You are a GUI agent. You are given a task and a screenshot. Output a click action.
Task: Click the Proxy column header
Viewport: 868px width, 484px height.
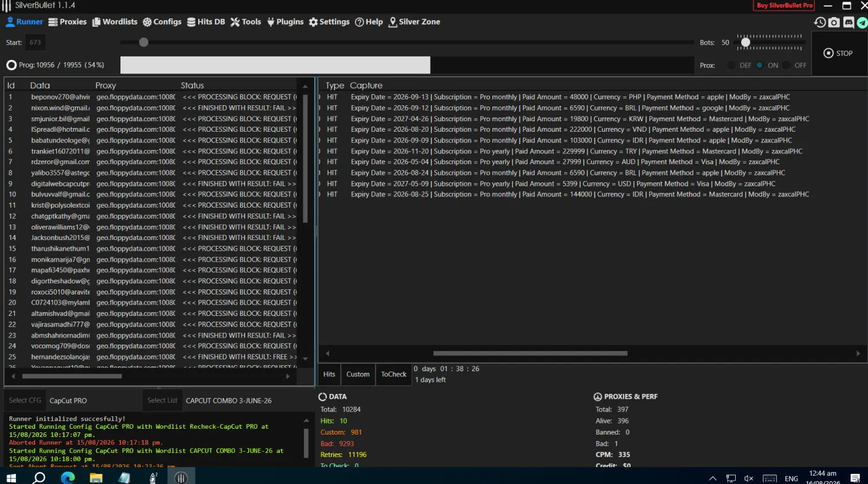[x=106, y=86]
